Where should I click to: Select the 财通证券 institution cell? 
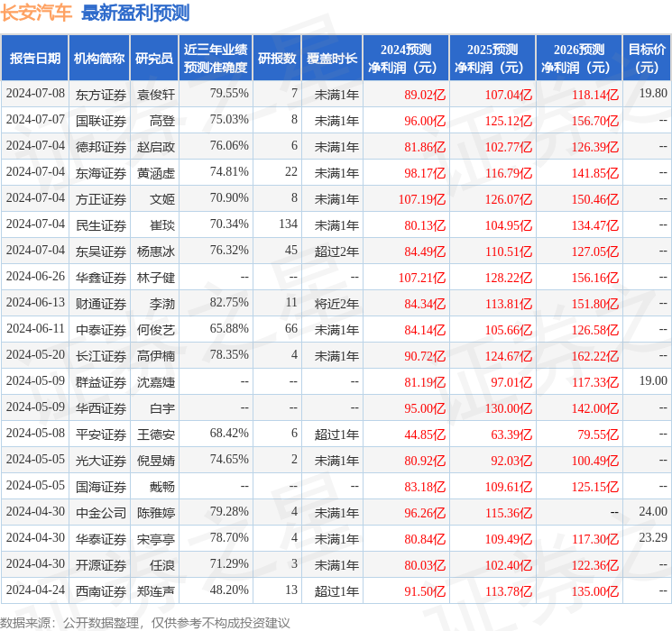(x=101, y=304)
